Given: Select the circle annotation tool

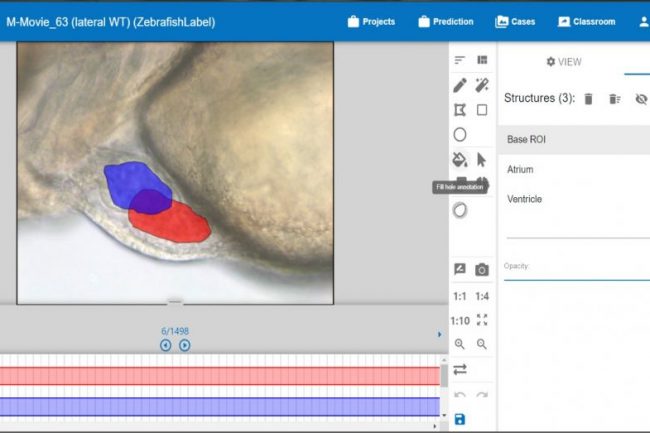Looking at the screenshot, I should click(460, 135).
